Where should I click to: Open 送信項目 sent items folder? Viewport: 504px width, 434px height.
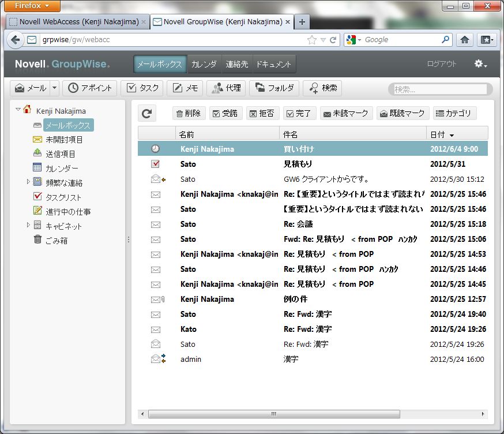coord(60,154)
